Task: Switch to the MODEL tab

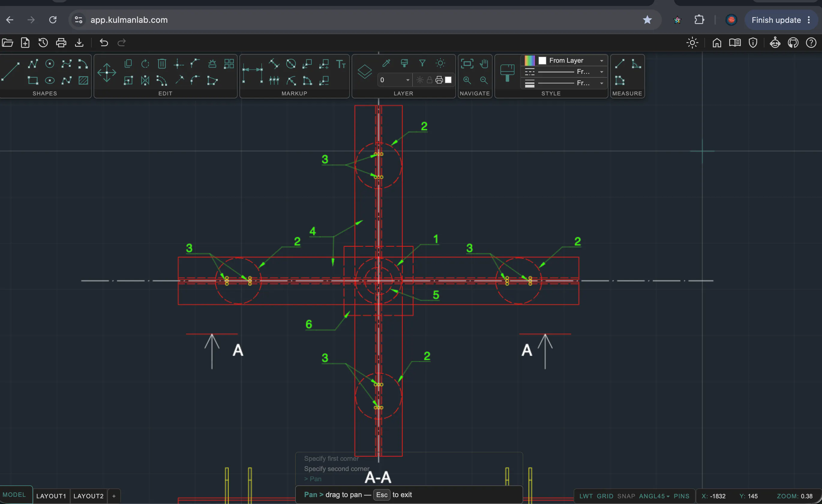Action: point(14,495)
